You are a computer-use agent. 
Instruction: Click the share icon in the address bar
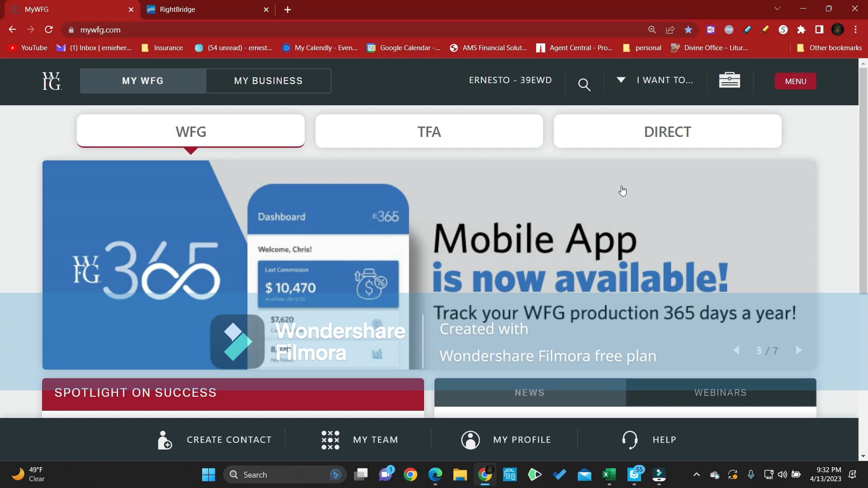click(670, 29)
